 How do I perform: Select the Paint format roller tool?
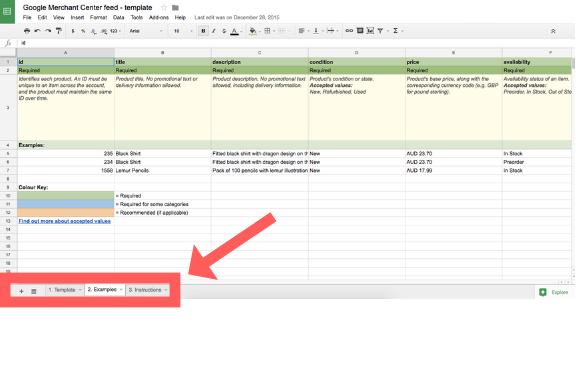pos(59,31)
